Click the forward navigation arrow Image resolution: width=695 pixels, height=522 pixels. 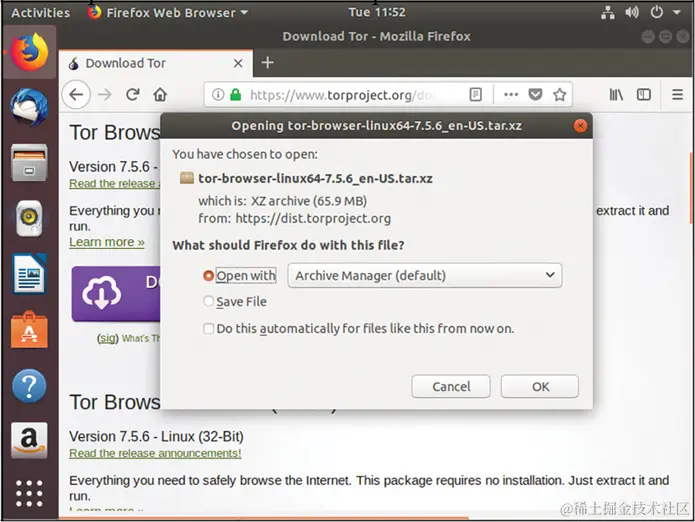pos(105,94)
